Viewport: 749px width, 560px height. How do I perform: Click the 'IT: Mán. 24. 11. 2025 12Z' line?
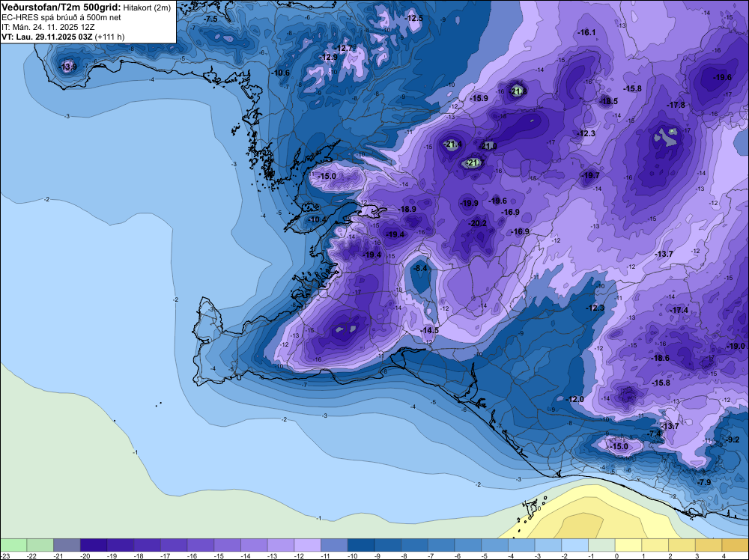(x=48, y=27)
